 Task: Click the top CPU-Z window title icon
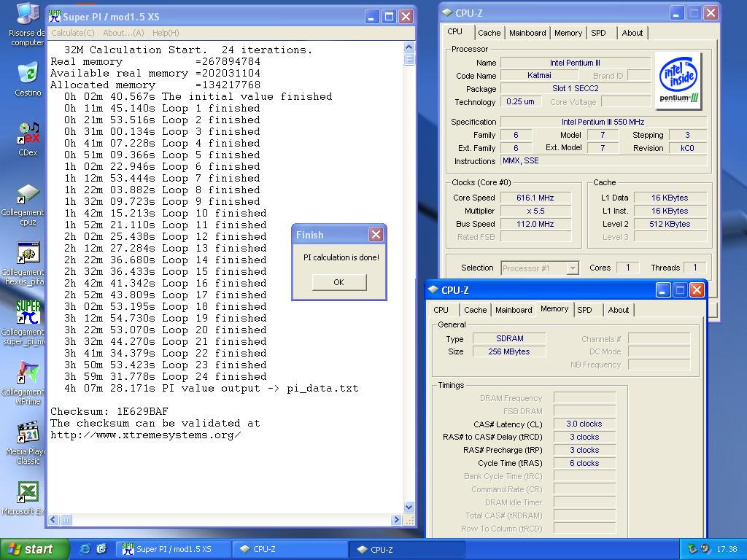pos(447,13)
